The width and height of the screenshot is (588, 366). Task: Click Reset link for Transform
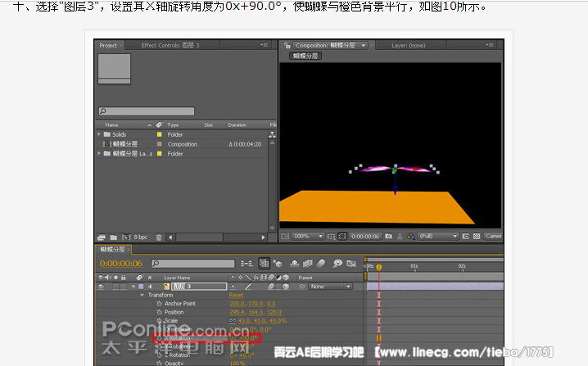tap(236, 295)
